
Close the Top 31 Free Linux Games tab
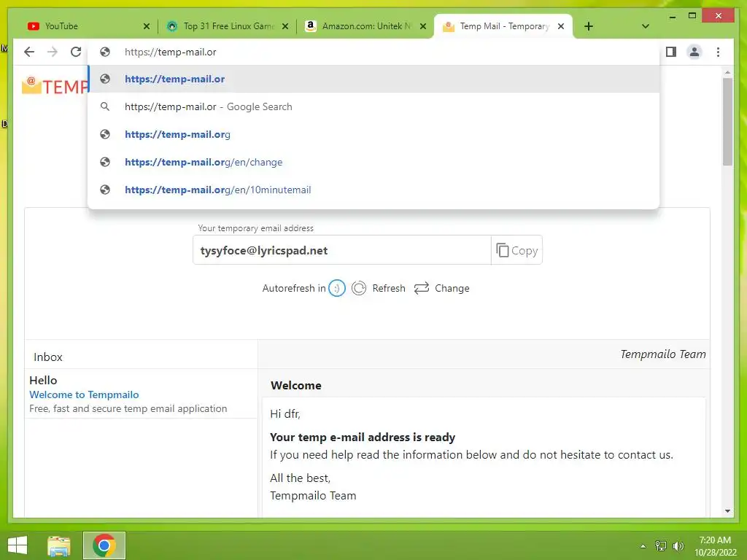tap(285, 27)
